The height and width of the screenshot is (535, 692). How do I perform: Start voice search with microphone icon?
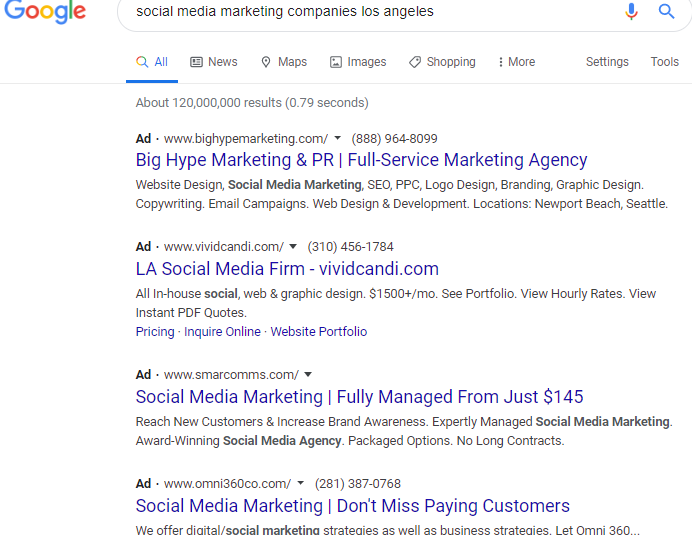631,11
